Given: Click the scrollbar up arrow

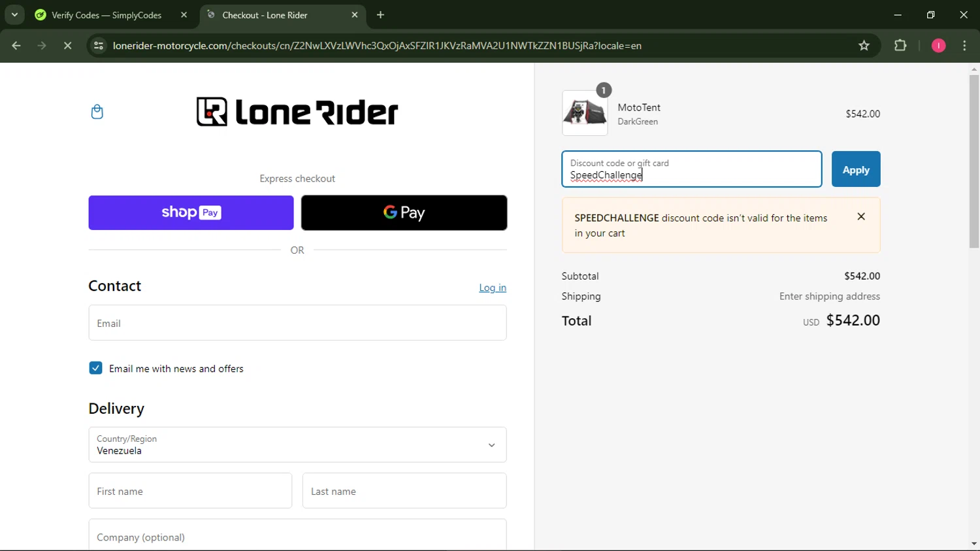Looking at the screenshot, I should pos(974,69).
